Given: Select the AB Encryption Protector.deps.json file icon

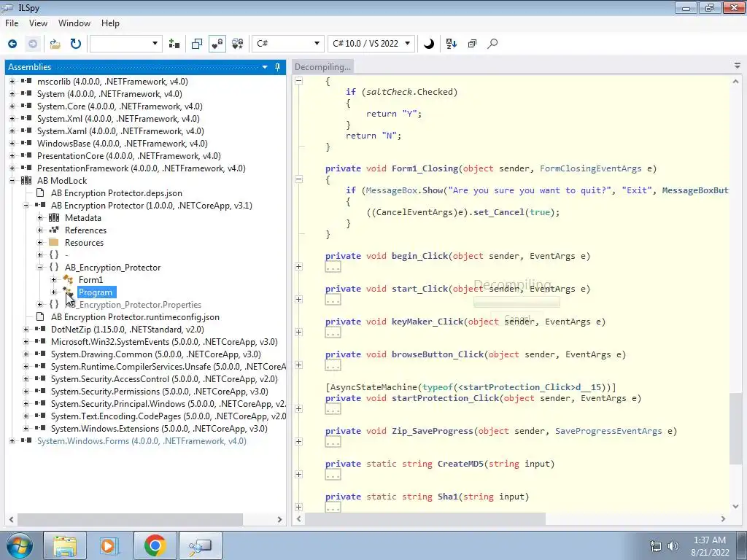Looking at the screenshot, I should tap(41, 192).
